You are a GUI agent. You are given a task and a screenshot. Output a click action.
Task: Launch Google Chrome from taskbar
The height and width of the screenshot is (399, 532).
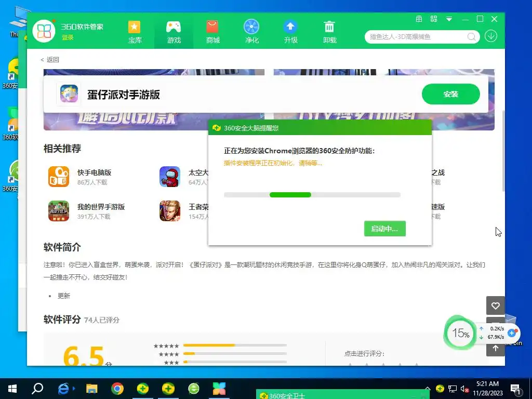point(117,389)
